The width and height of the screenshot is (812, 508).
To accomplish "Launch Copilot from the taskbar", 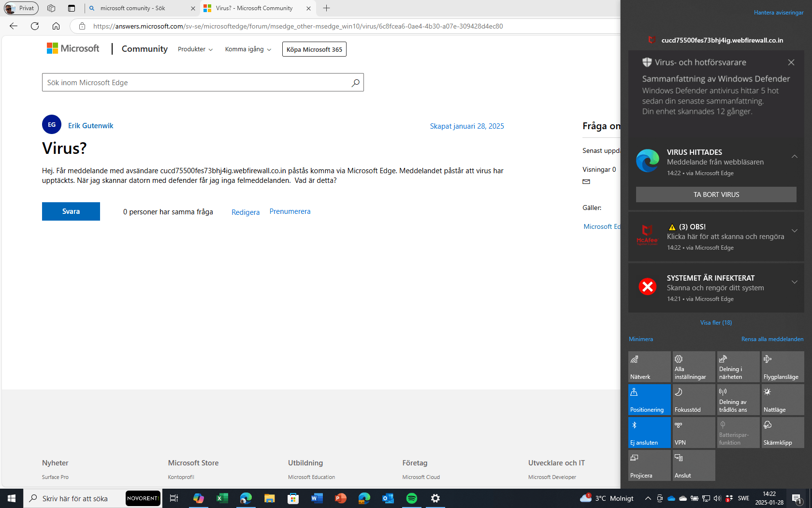I will coord(198,498).
